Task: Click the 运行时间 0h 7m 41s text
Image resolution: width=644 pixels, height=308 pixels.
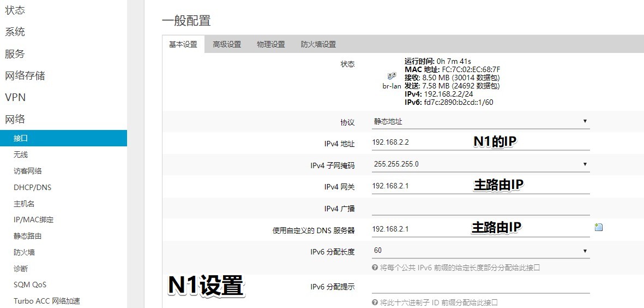Action: pyautogui.click(x=438, y=61)
